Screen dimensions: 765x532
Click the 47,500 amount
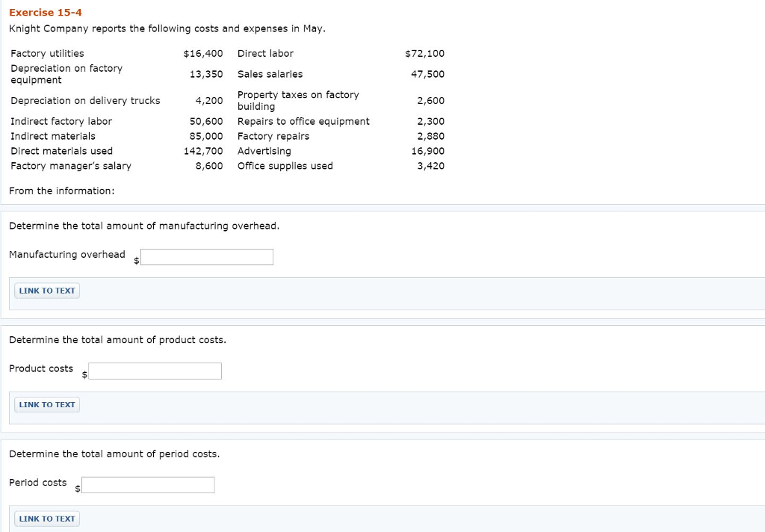tap(428, 74)
